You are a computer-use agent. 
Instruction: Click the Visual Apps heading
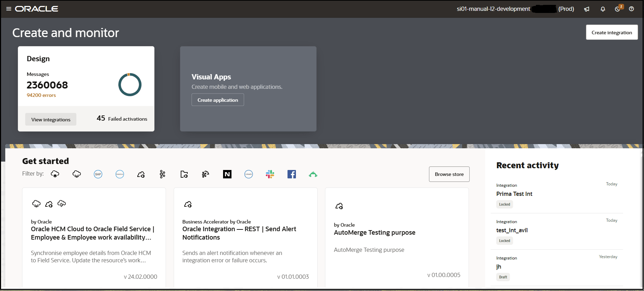[x=211, y=77]
